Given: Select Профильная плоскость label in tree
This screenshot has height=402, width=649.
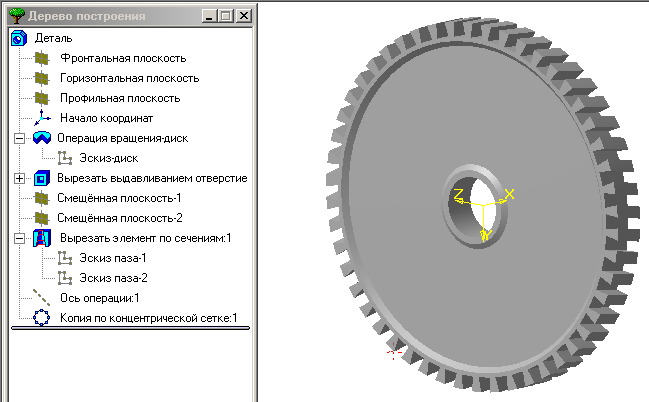Looking at the screenshot, I should (x=120, y=98).
